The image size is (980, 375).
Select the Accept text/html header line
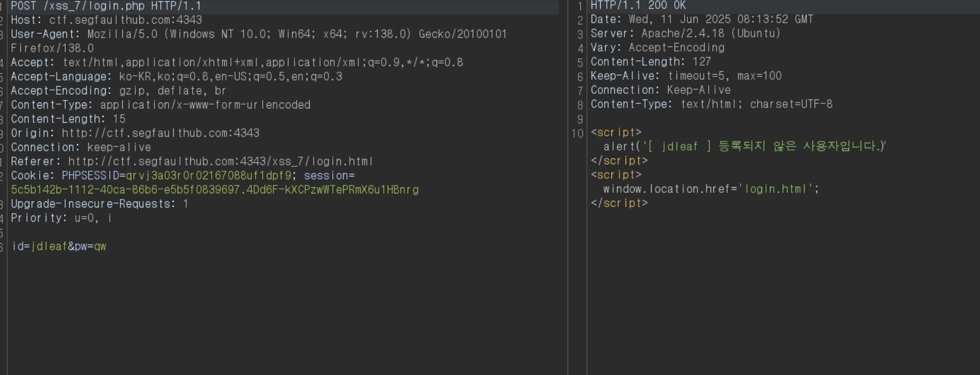(x=237, y=62)
